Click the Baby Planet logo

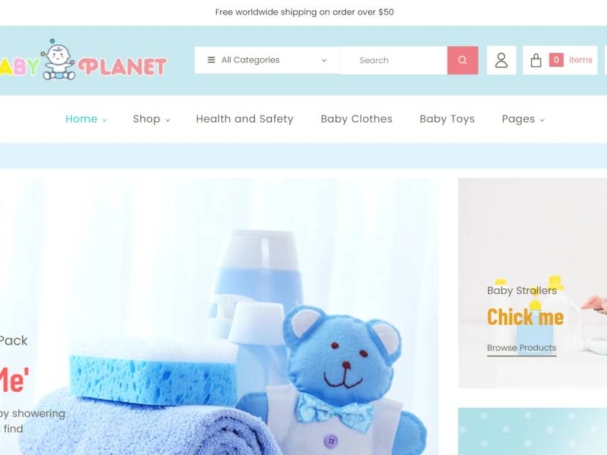coord(83,60)
